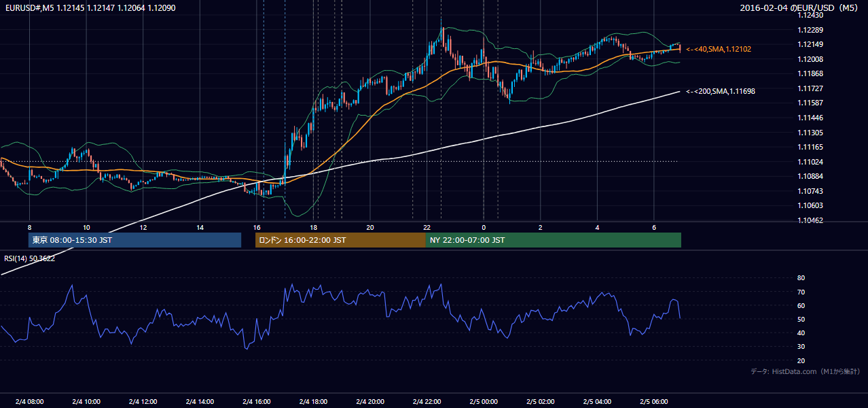
Task: Click the bottom time label 2/4 20:00
Action: coord(370,402)
